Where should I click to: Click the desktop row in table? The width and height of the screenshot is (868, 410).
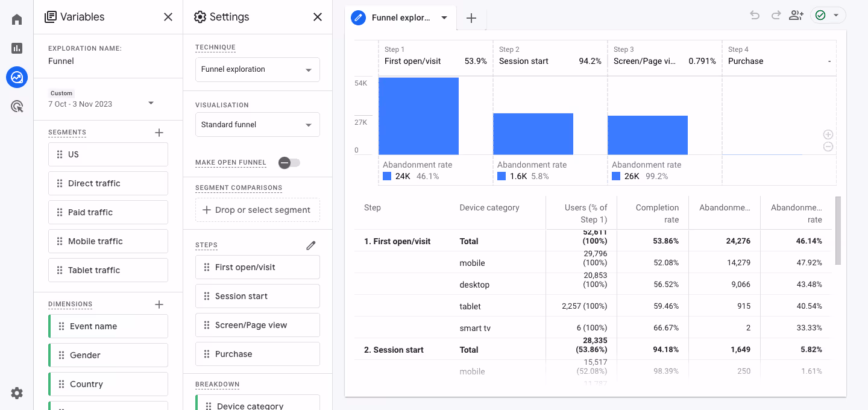(593, 285)
